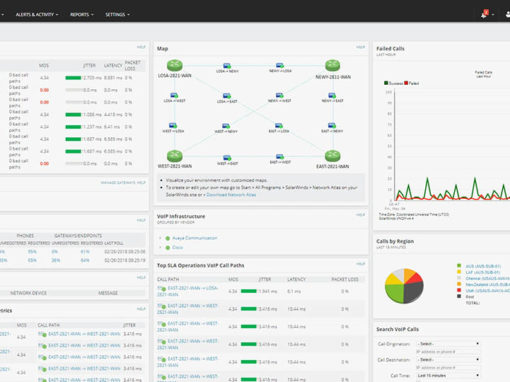The height and width of the screenshot is (382, 510).
Task: Expand the Avaya Communication vendor node
Action: coord(160,238)
